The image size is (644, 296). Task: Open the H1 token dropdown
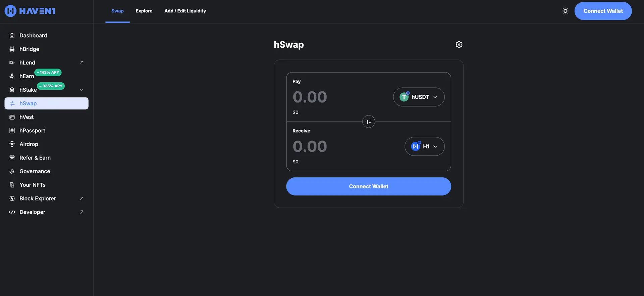424,146
